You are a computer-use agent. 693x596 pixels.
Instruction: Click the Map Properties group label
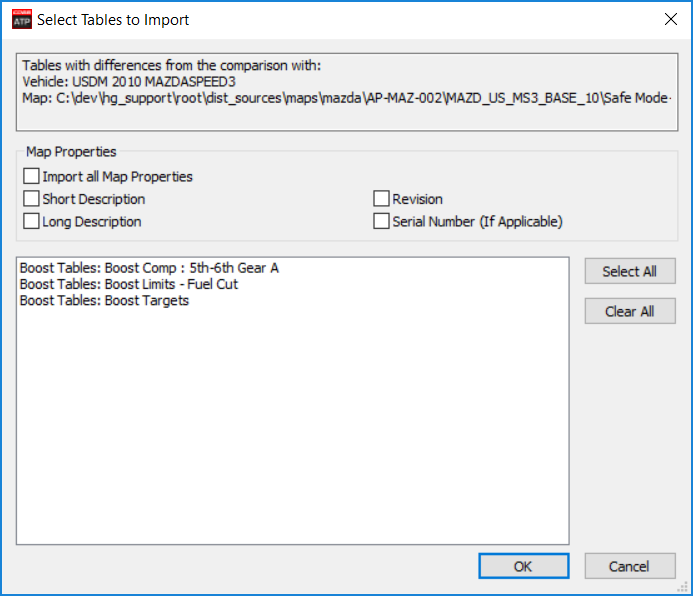[x=69, y=152]
